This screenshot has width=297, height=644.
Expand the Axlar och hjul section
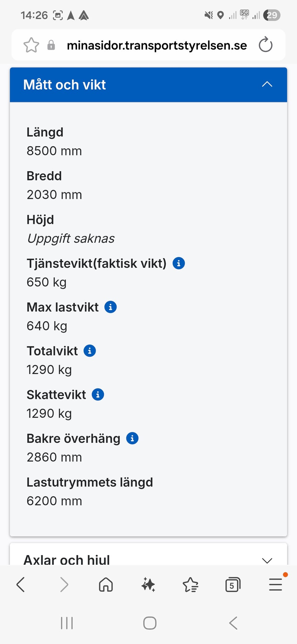pyautogui.click(x=267, y=560)
